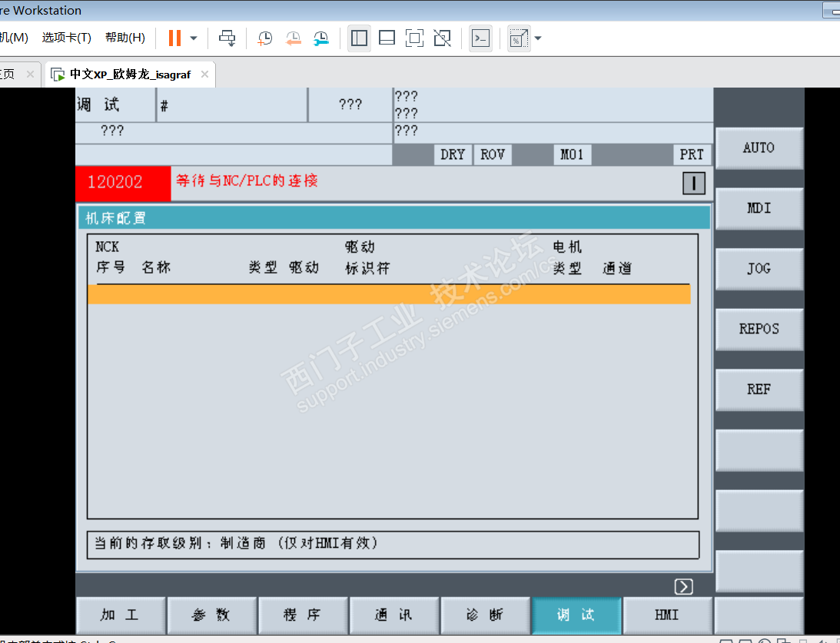Click the alarm acknowledge icon
The image size is (840, 643).
pos(694,184)
